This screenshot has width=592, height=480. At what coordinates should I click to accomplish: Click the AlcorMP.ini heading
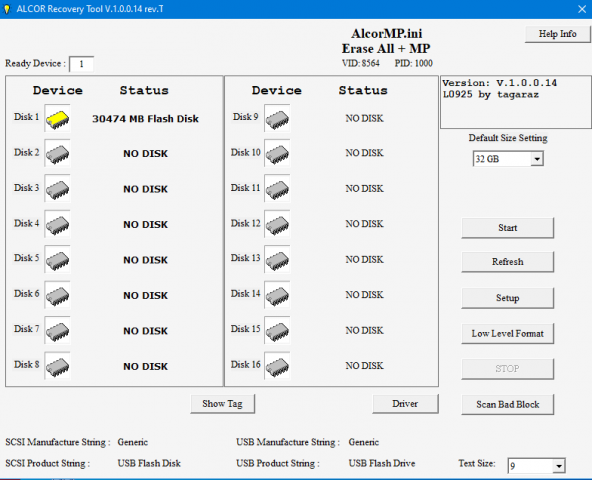coord(387,34)
